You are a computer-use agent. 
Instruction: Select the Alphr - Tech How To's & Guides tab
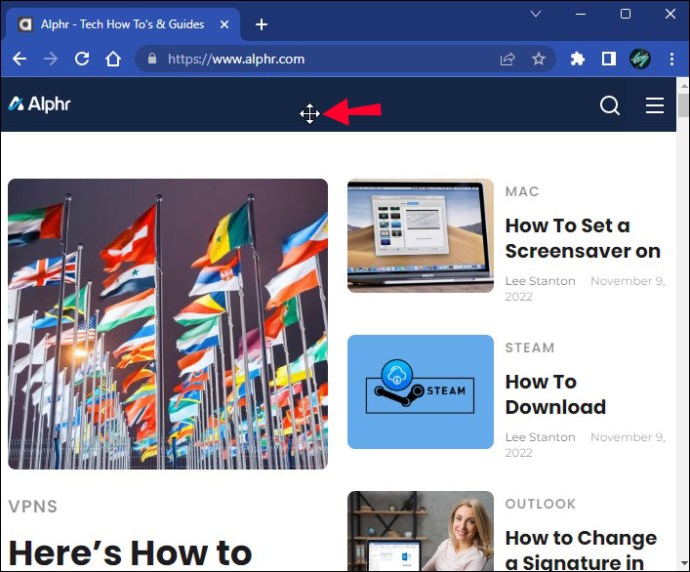[x=123, y=24]
